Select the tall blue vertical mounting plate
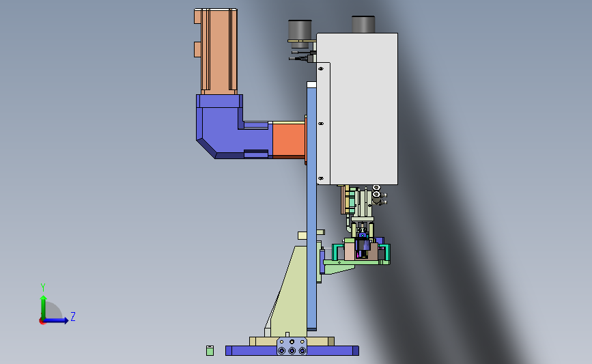 click(x=311, y=206)
